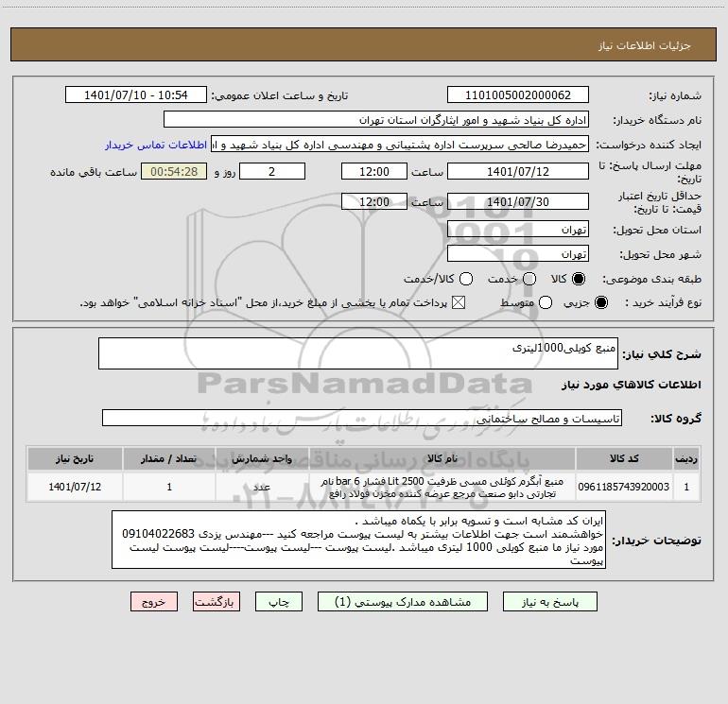Click the price validity time 12:00 field
728x704 pixels.
point(374,201)
